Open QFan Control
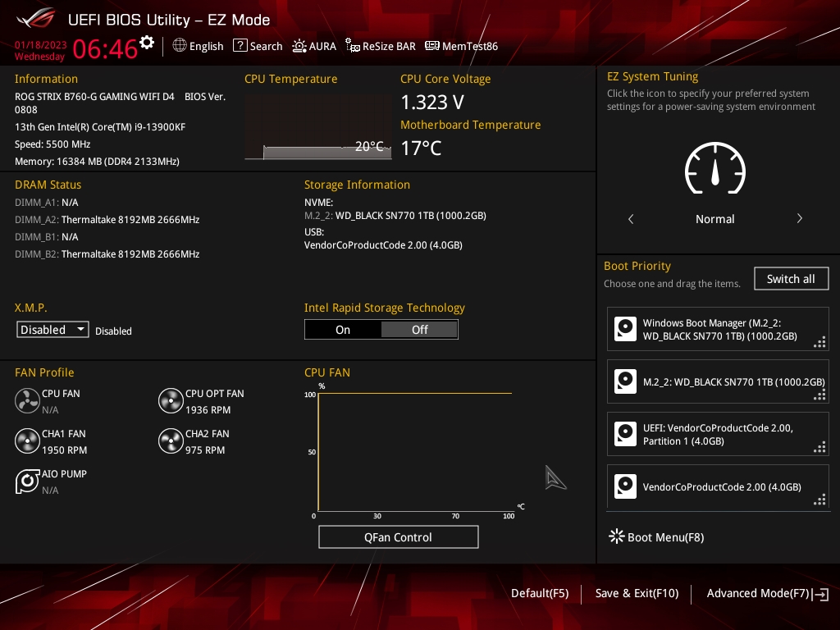Viewport: 840px width, 630px height. click(398, 536)
